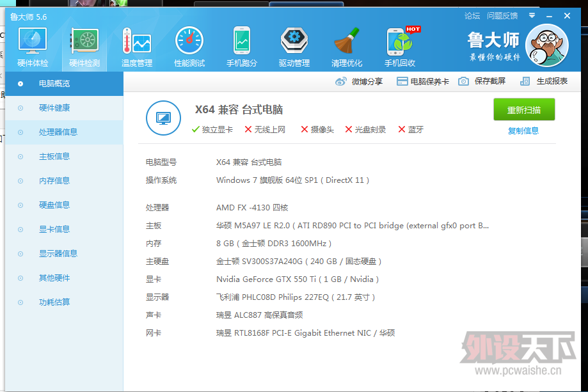Open 手机跑分 phone benchmark icon
This screenshot has height=392, width=588.
[242, 40]
